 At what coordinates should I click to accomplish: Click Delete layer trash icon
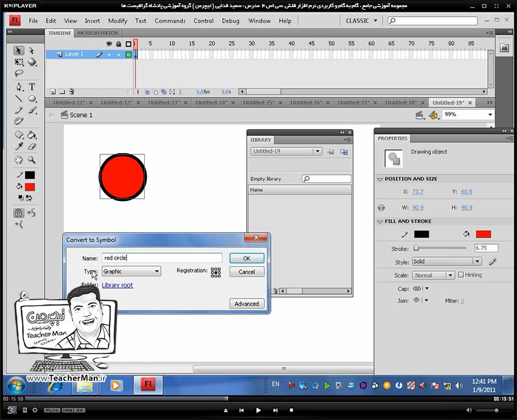coord(72,92)
